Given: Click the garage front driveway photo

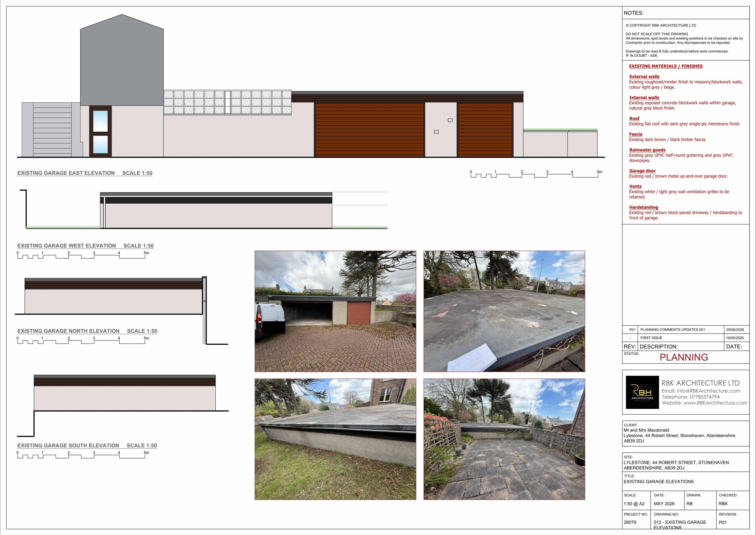Looking at the screenshot, I should pyautogui.click(x=335, y=311).
